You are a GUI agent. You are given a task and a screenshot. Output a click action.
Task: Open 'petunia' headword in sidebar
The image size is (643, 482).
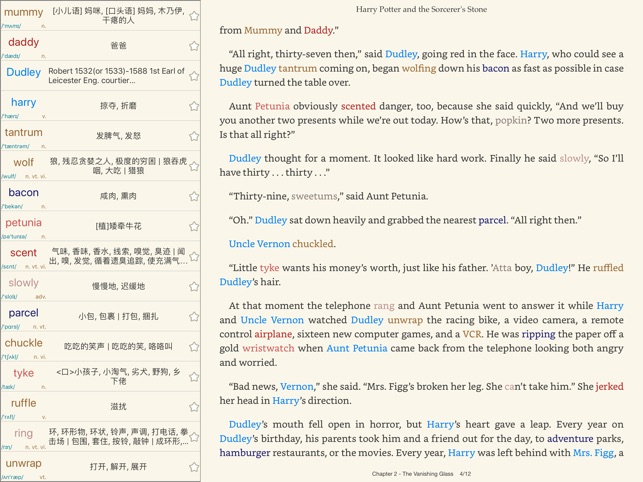(23, 223)
